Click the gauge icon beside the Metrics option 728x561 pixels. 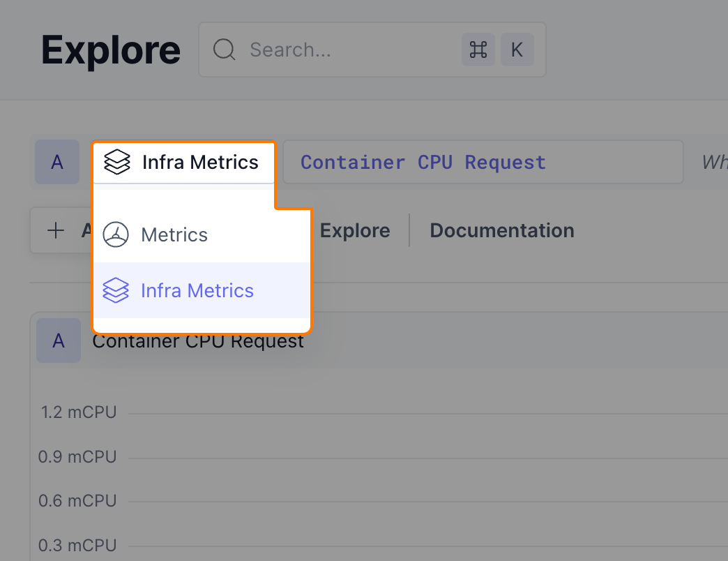116,235
